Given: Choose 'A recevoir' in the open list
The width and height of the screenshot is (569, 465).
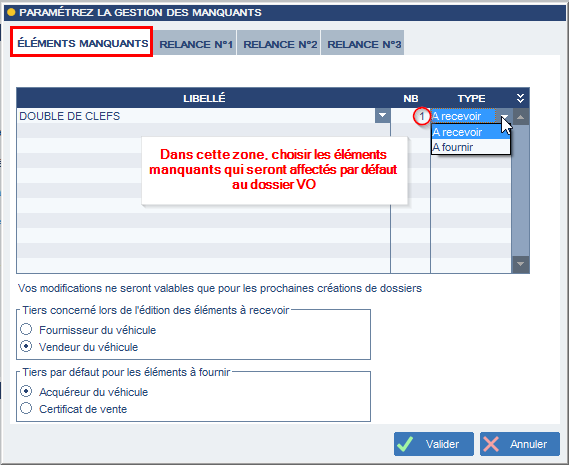Looking at the screenshot, I should pos(470,132).
